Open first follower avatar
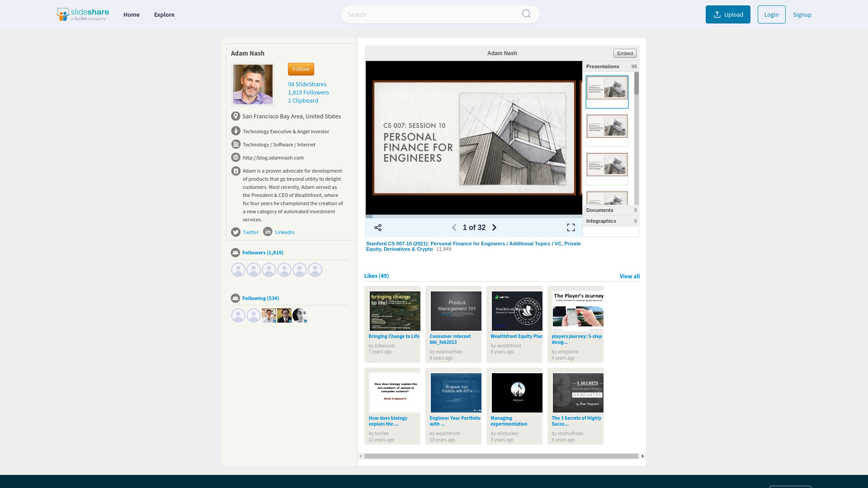Screen dimensions: 868x488 click(x=238, y=270)
